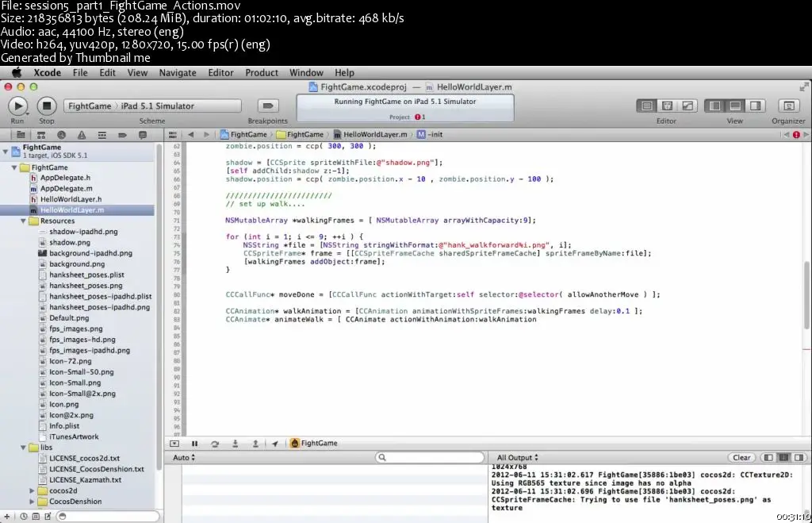Show the Issue navigator
Image resolution: width=812 pixels, height=523 pixels.
82,135
